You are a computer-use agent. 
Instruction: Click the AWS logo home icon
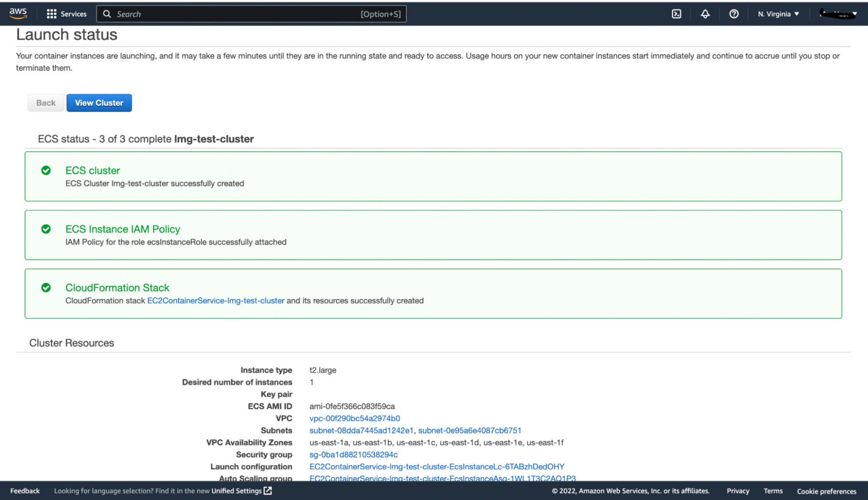[18, 14]
